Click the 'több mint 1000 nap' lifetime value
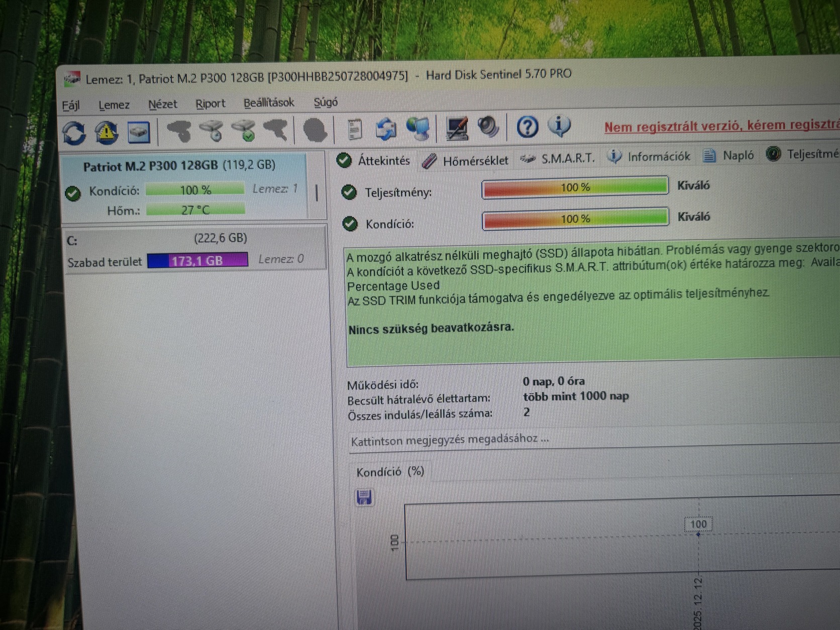 576,396
